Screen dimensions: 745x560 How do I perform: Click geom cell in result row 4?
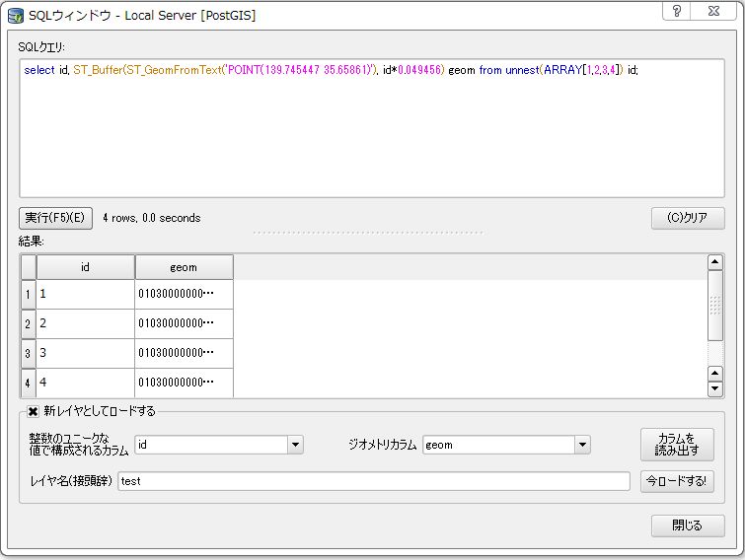coord(184,383)
